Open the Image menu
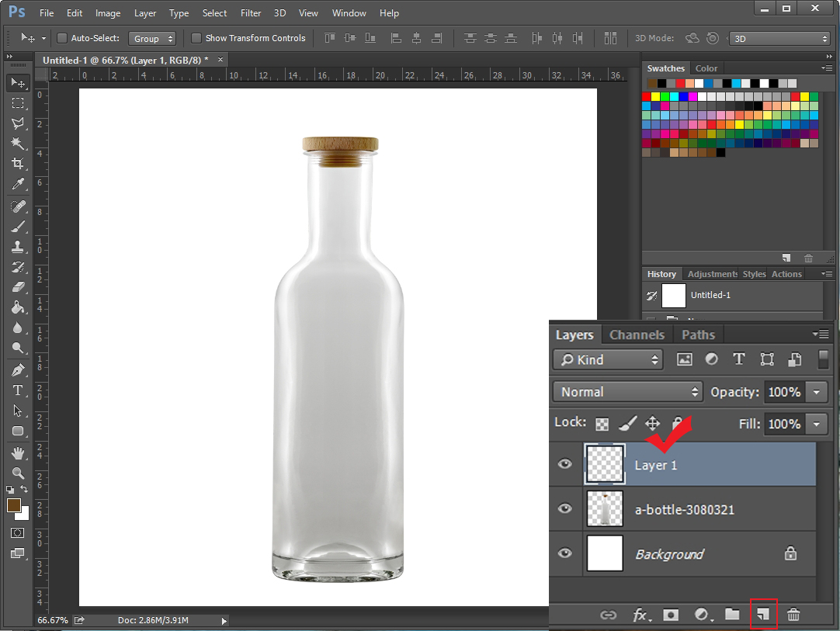Viewport: 840px width, 631px height. coord(108,13)
